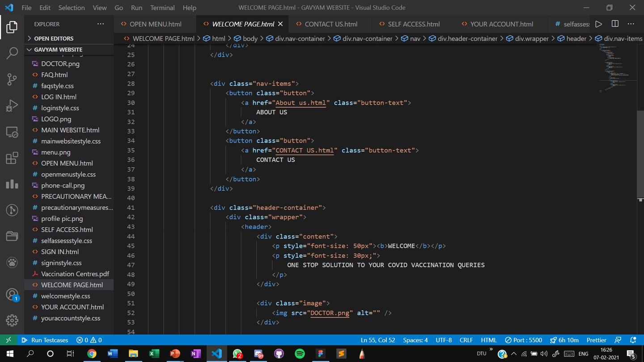The width and height of the screenshot is (644, 362).
Task: Open the Windows Start menu
Action: [9, 354]
